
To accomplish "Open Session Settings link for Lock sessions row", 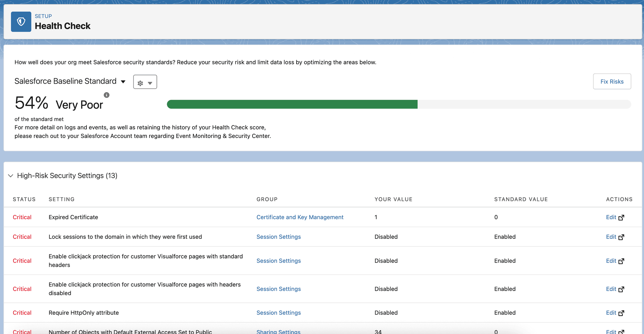I will 279,237.
